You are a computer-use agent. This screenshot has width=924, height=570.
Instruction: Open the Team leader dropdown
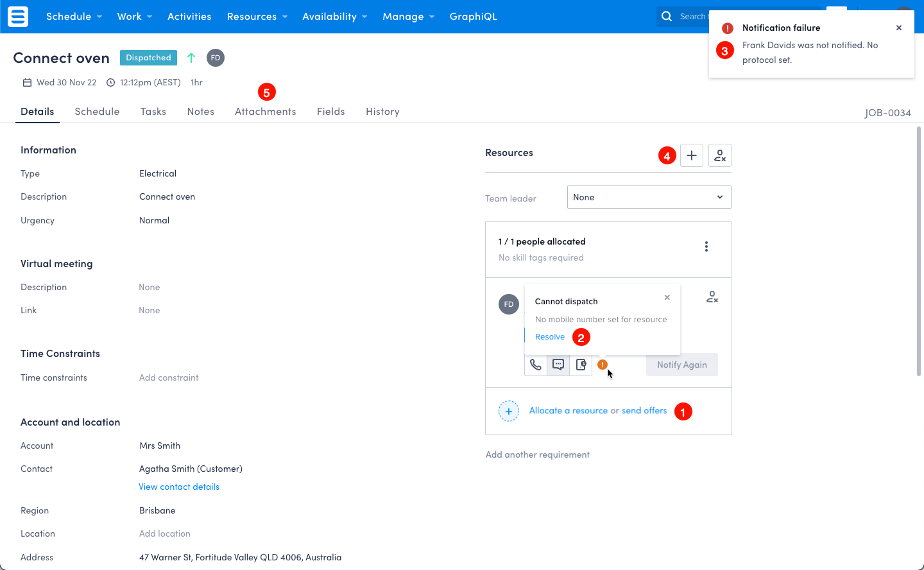click(x=649, y=197)
